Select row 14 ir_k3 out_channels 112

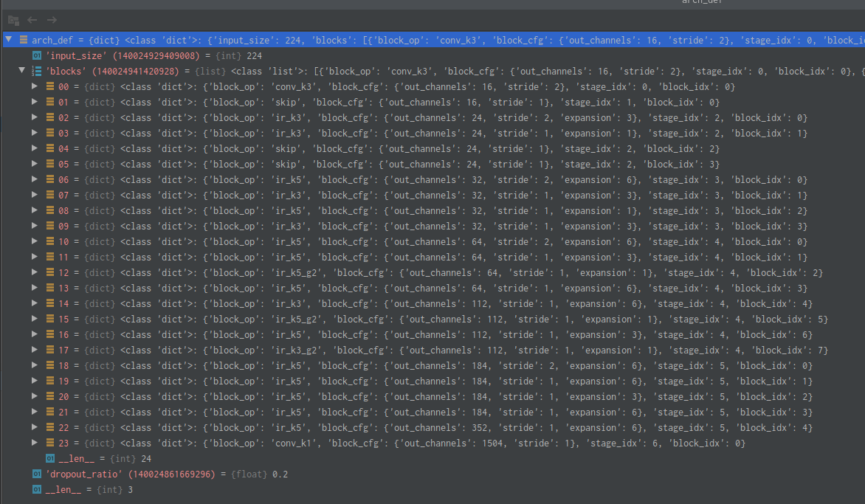point(433,303)
